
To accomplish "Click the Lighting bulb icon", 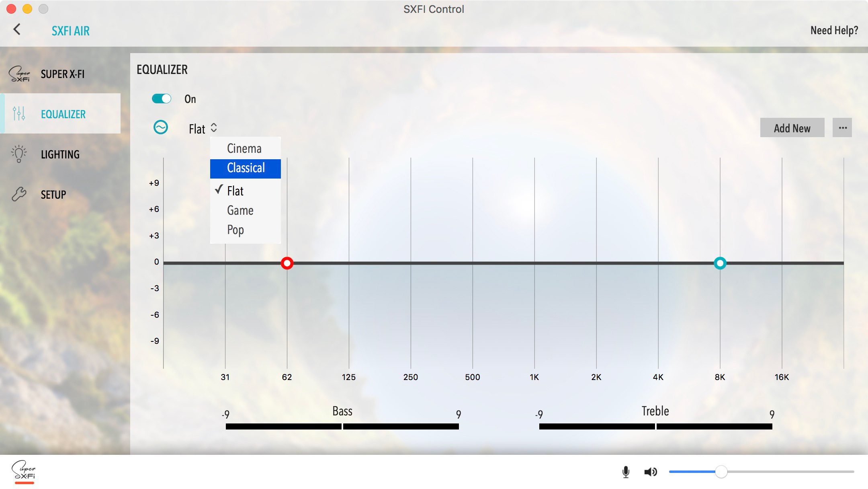I will pyautogui.click(x=19, y=154).
